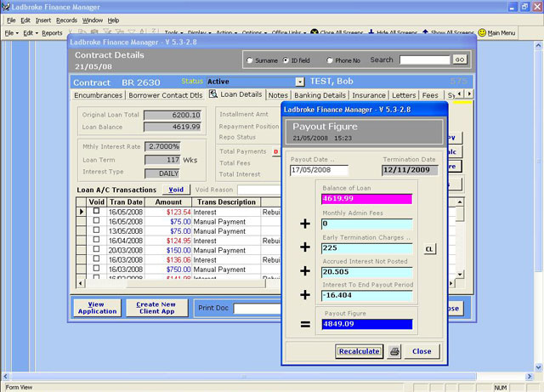Click the Interest To End Payout Period field
Screen dimensions: 544x392
click(x=366, y=295)
